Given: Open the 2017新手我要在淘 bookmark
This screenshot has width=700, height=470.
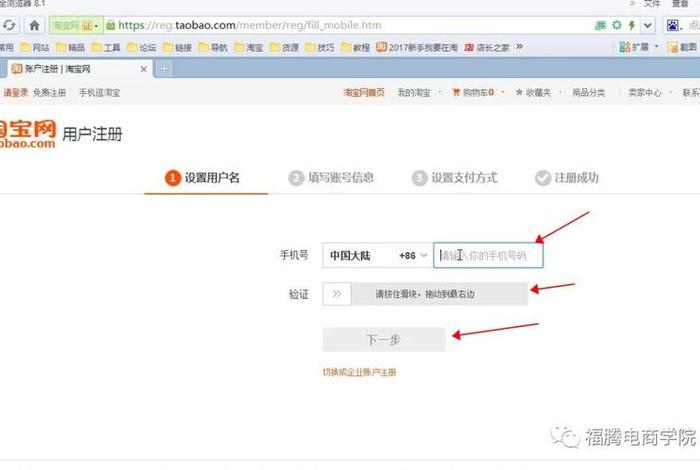Looking at the screenshot, I should click(x=417, y=47).
